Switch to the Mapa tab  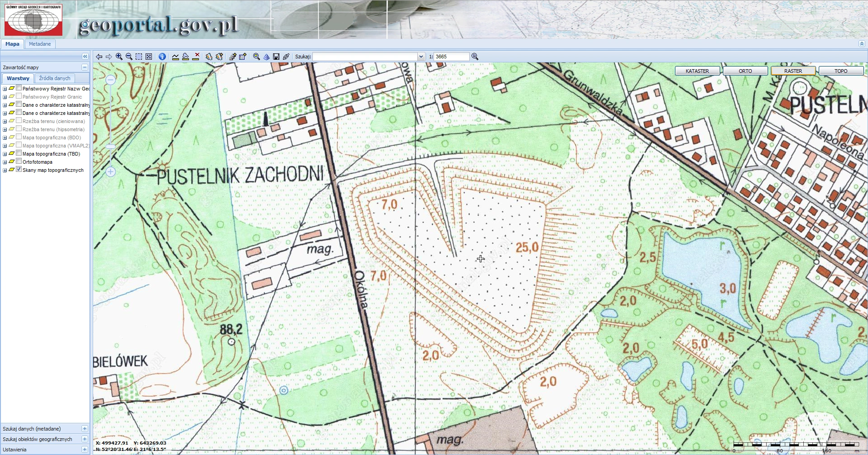[12, 44]
